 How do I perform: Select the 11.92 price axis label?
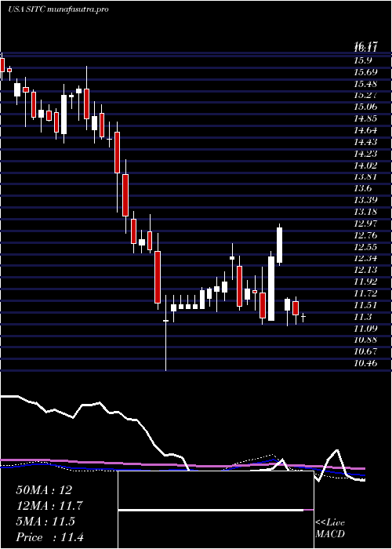[366, 282]
